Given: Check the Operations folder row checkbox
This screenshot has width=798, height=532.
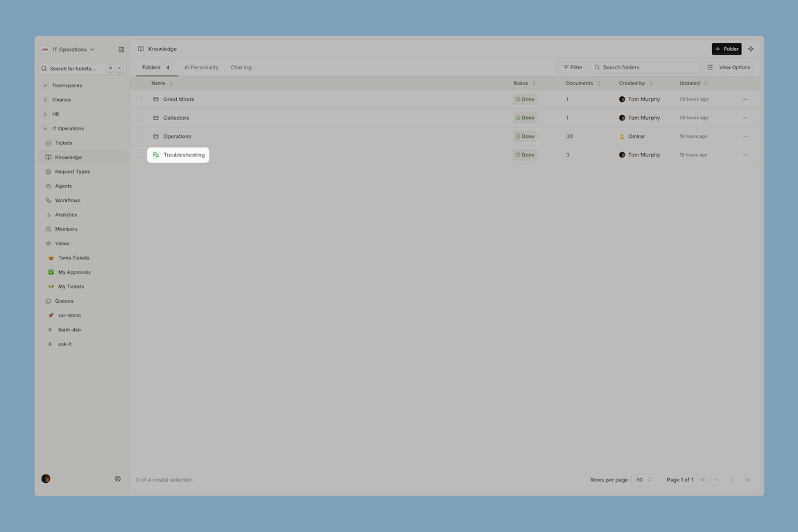Looking at the screenshot, I should (x=139, y=136).
